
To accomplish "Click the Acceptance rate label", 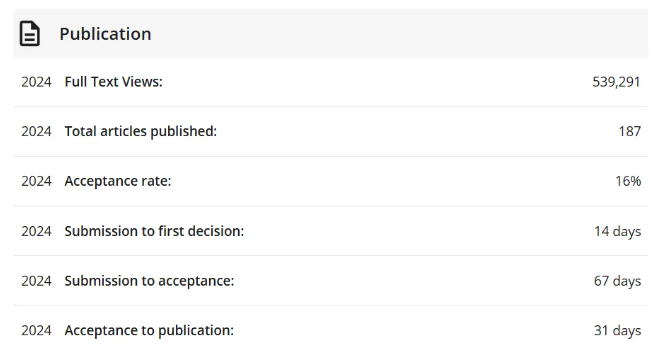I will (118, 181).
